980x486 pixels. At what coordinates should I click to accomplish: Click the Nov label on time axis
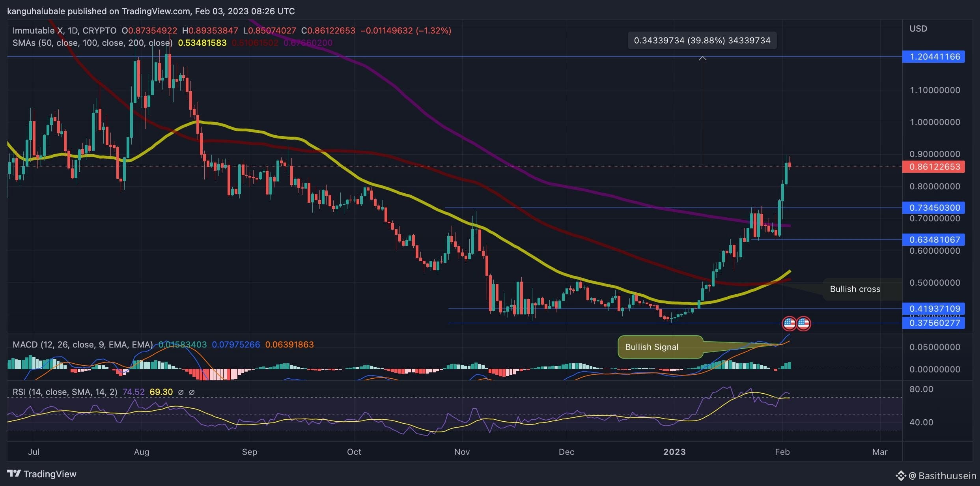462,452
